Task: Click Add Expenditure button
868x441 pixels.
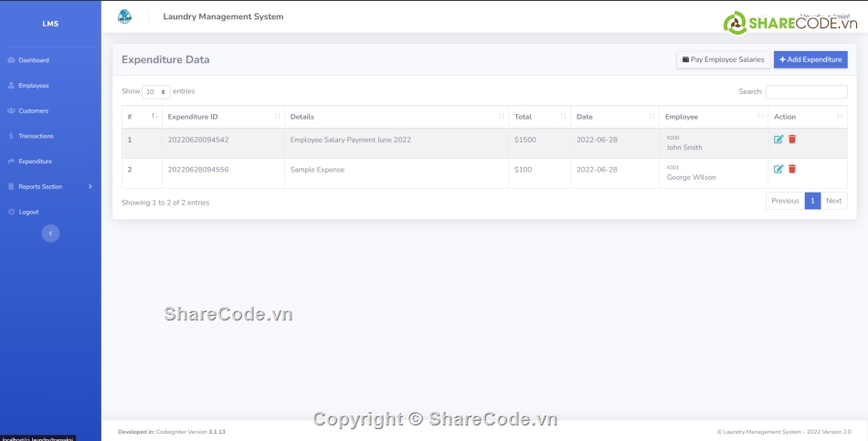Action: click(810, 59)
